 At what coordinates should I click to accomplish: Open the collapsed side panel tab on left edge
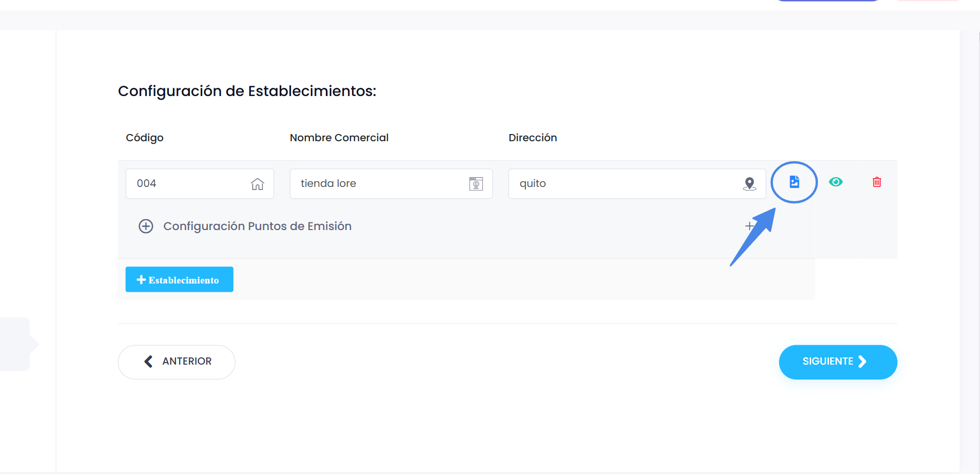coord(16,344)
